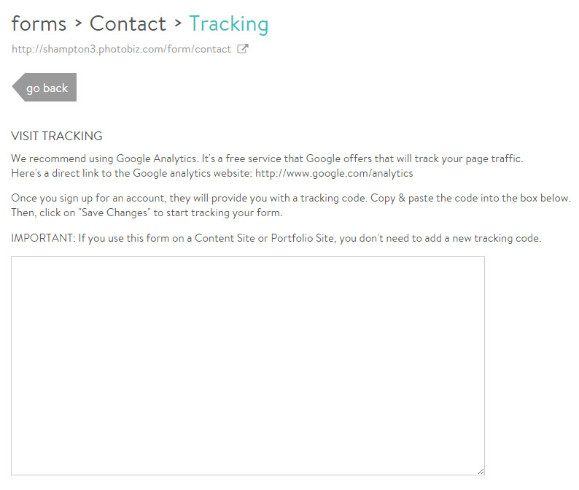Click the 'track your page traffic' phrase
Screen dimensions: 579x490
(x=469, y=159)
